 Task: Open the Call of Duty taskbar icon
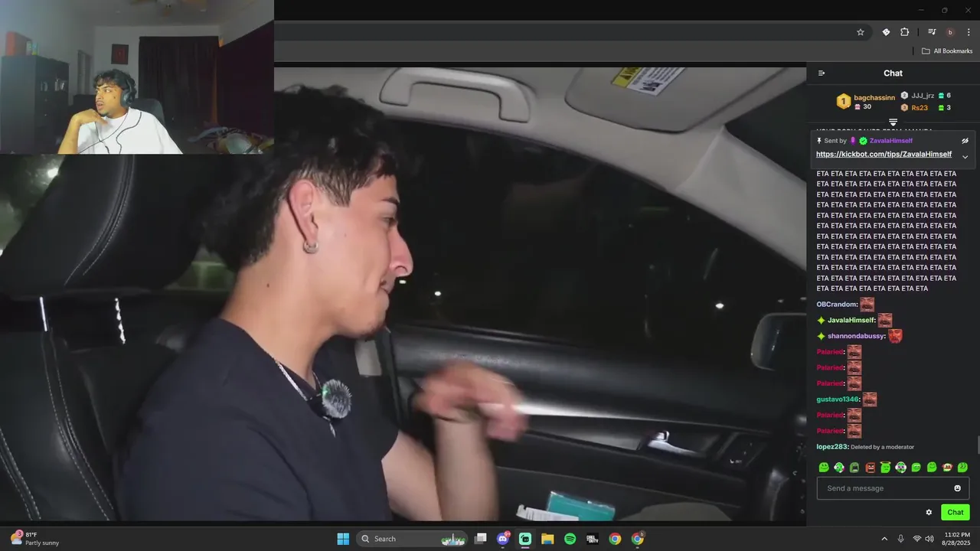[x=593, y=539]
